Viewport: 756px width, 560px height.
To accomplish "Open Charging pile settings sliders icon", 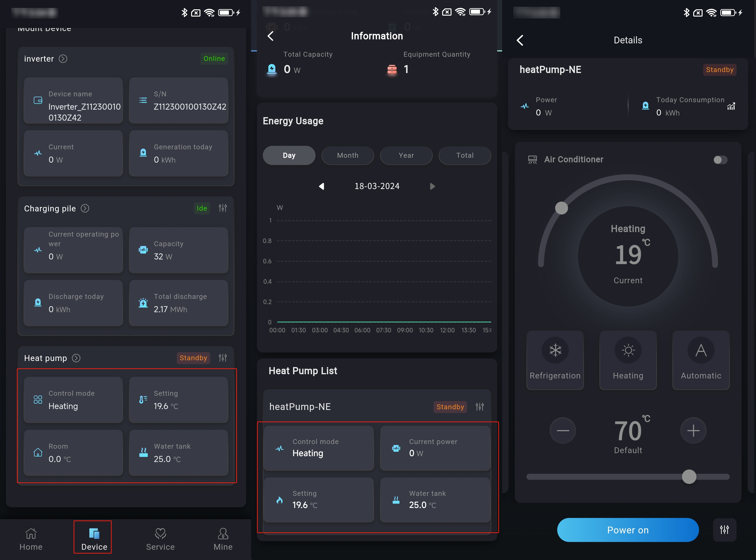I will click(223, 208).
